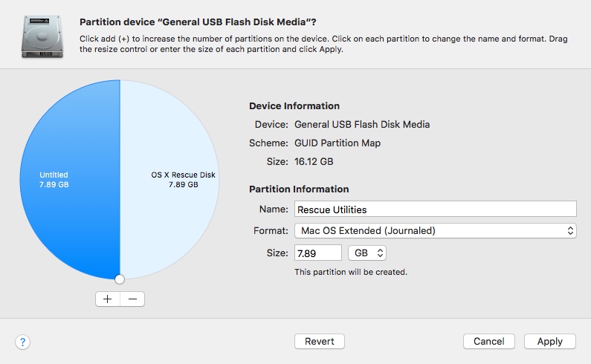Click the Revert button
Image resolution: width=591 pixels, height=364 pixels.
tap(319, 342)
